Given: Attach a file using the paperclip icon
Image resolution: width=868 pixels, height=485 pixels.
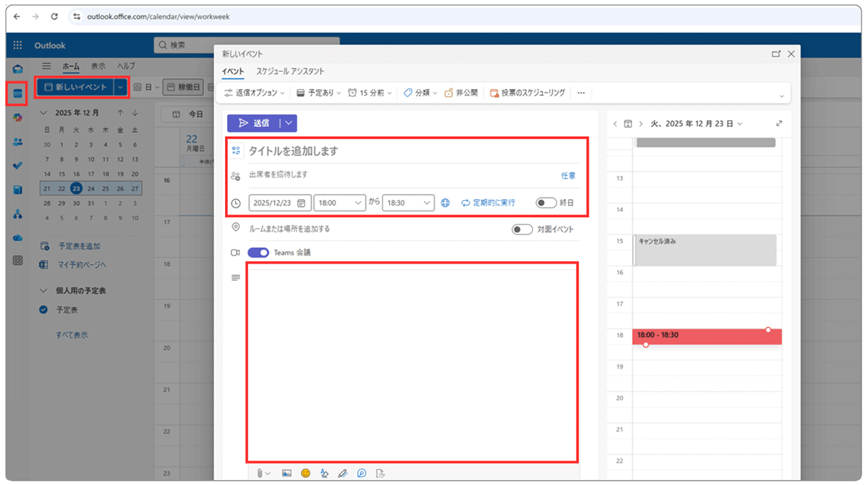Looking at the screenshot, I should point(260,473).
